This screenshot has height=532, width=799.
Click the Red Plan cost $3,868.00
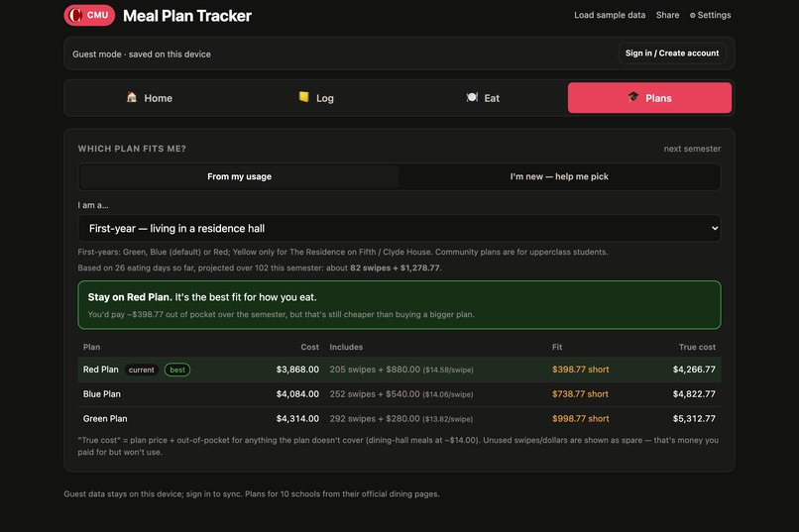tap(297, 370)
